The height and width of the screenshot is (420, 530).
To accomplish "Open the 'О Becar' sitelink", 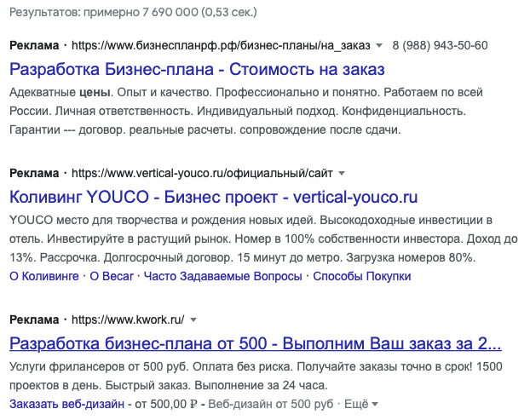I will (x=112, y=276).
